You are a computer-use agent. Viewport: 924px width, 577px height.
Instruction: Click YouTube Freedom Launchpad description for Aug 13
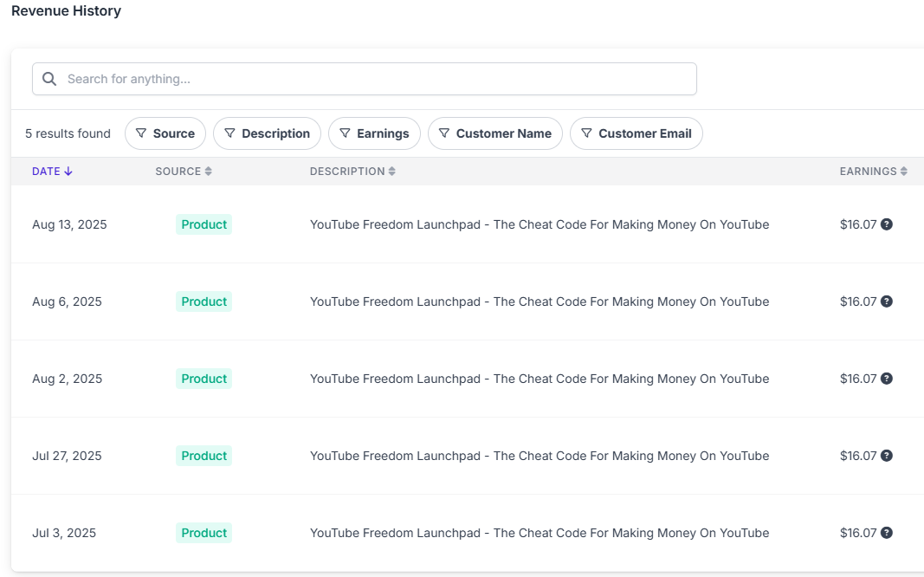pos(540,224)
